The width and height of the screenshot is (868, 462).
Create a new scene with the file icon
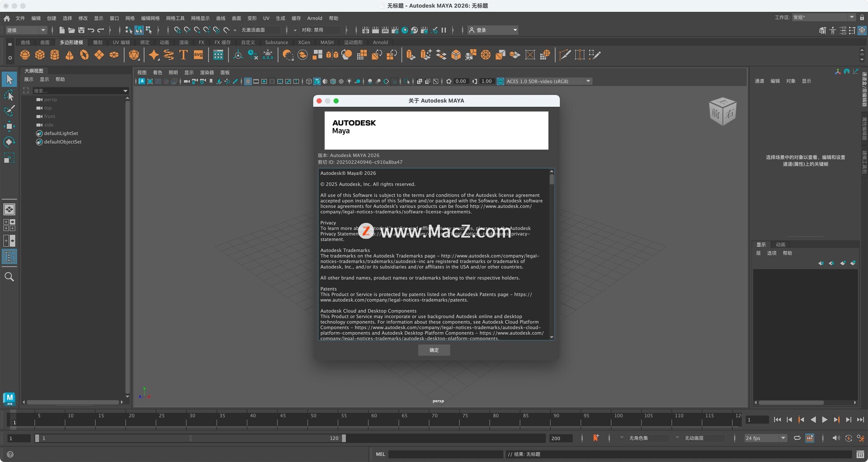pyautogui.click(x=62, y=30)
